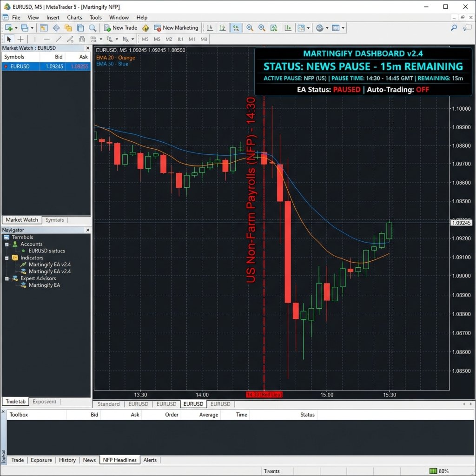Open the New Chart dropdown arrow
Image resolution: width=476 pixels, height=476 pixels.
tap(16, 28)
